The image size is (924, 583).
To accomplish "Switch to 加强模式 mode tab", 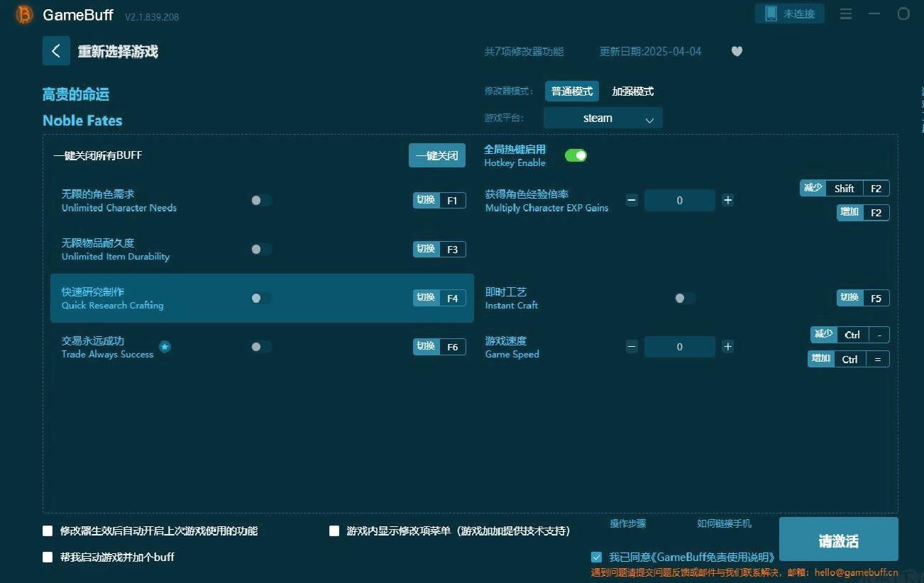I will pyautogui.click(x=633, y=91).
